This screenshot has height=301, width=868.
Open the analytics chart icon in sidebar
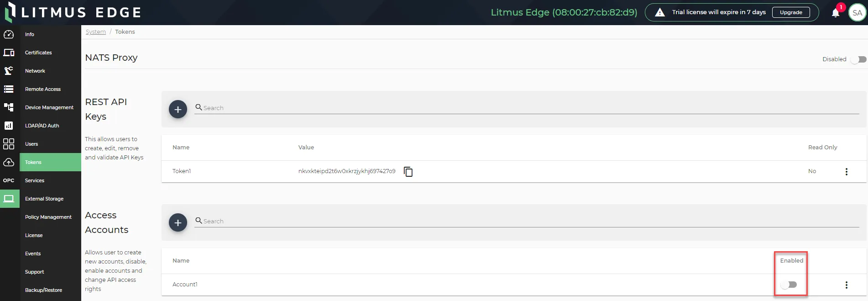point(9,126)
